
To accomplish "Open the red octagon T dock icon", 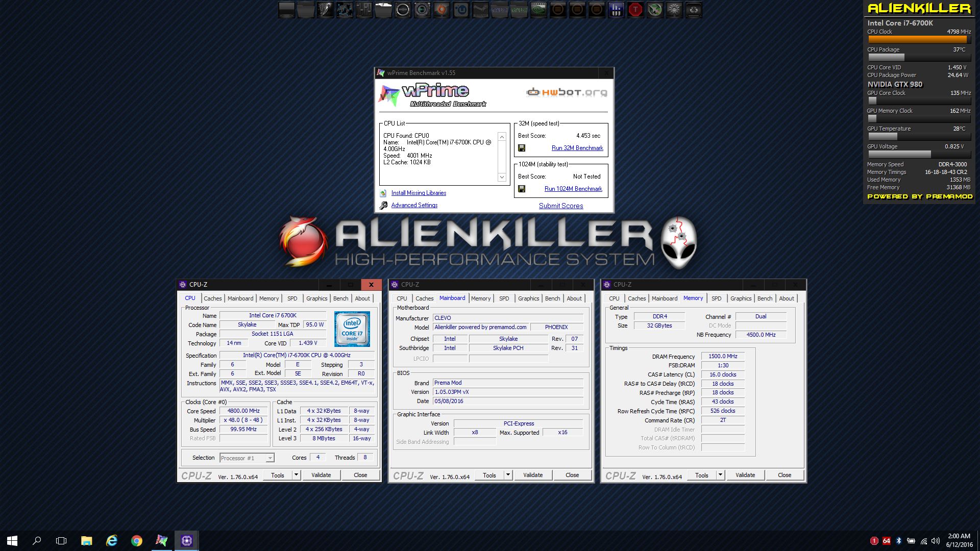I will coord(635,9).
